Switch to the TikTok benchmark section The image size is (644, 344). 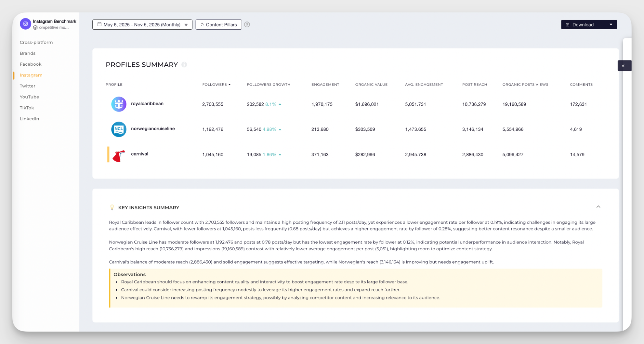point(27,108)
